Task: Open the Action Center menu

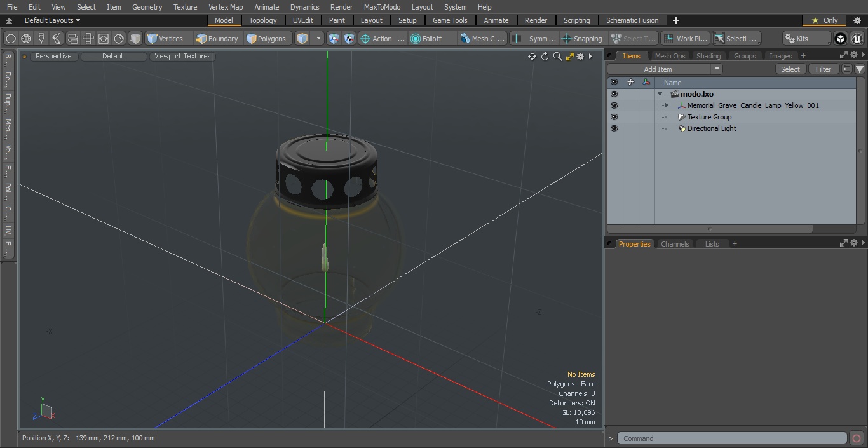Action: (x=383, y=39)
